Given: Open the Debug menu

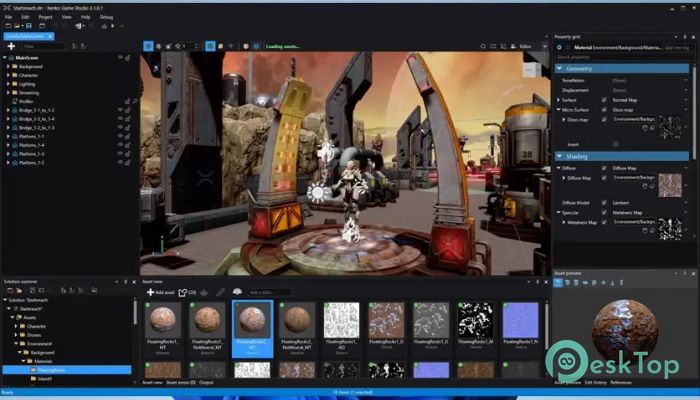Looking at the screenshot, I should [106, 17].
